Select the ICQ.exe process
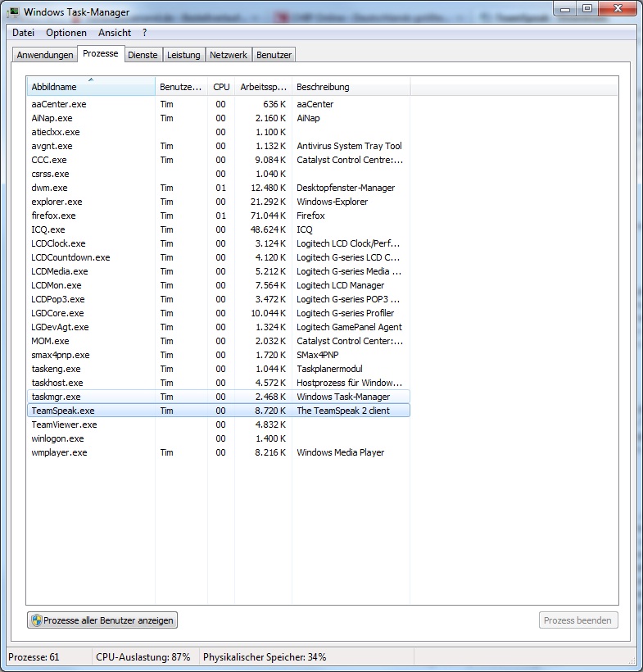This screenshot has height=672, width=643. pyautogui.click(x=219, y=229)
